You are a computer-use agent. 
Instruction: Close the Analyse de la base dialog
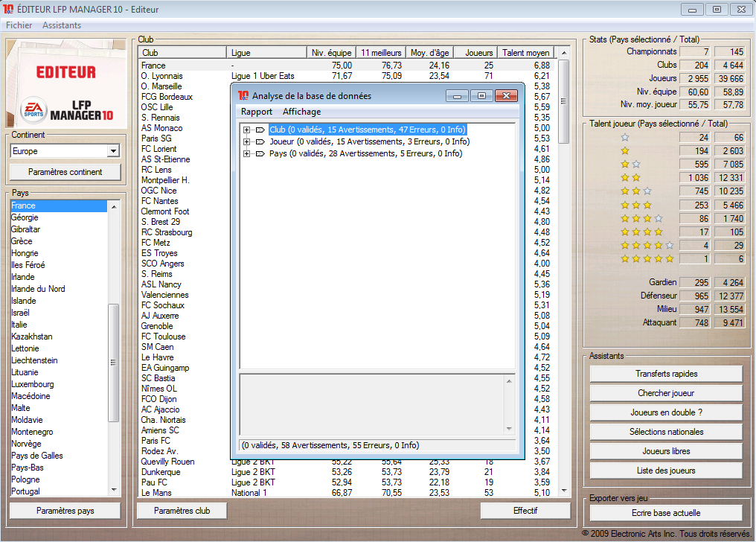[506, 96]
